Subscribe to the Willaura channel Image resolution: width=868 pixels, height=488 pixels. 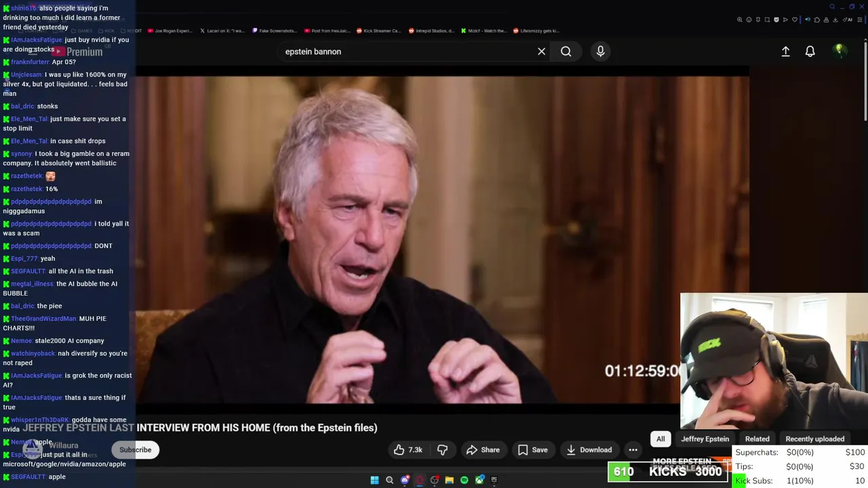click(x=136, y=449)
